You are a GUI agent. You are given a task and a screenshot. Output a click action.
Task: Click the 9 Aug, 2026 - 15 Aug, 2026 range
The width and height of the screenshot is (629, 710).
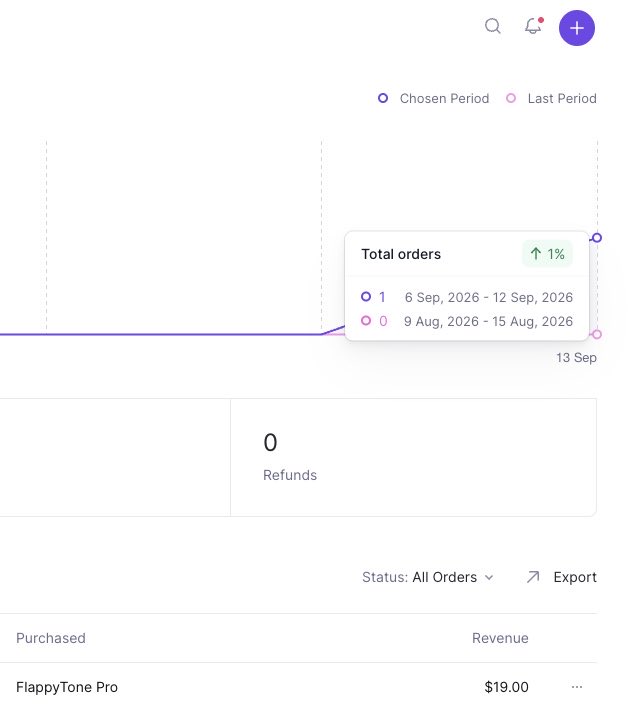[488, 321]
